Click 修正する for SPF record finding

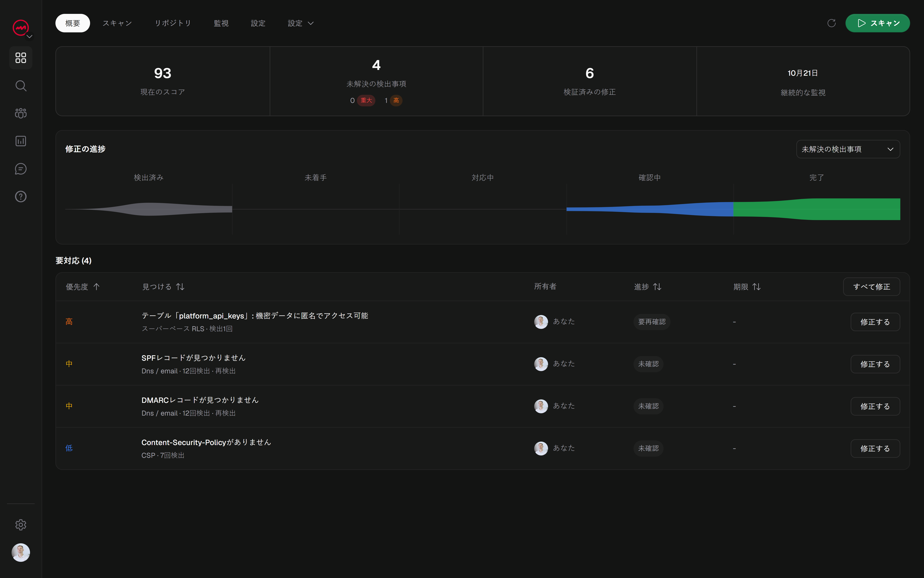[875, 364]
